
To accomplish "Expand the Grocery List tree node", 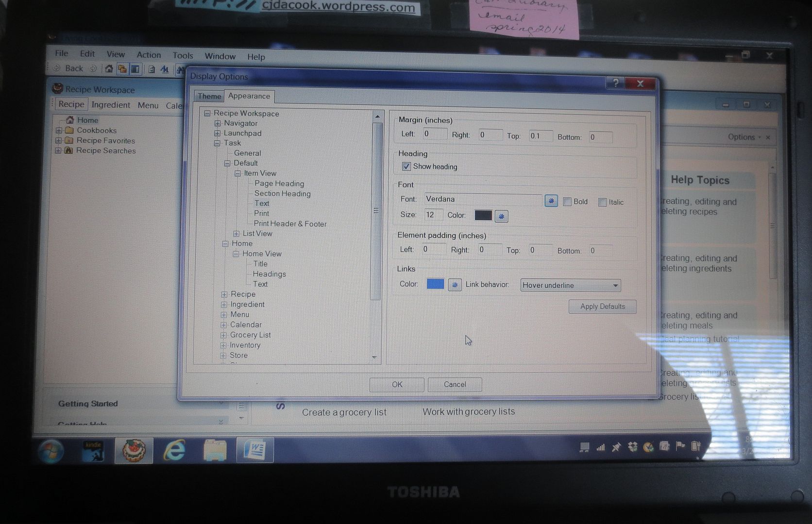I will [223, 335].
